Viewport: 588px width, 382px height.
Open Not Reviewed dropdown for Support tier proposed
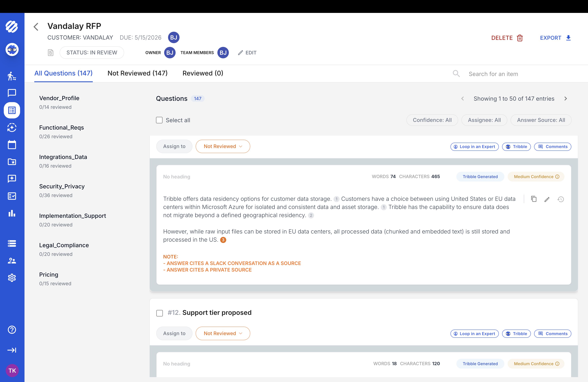coord(223,333)
